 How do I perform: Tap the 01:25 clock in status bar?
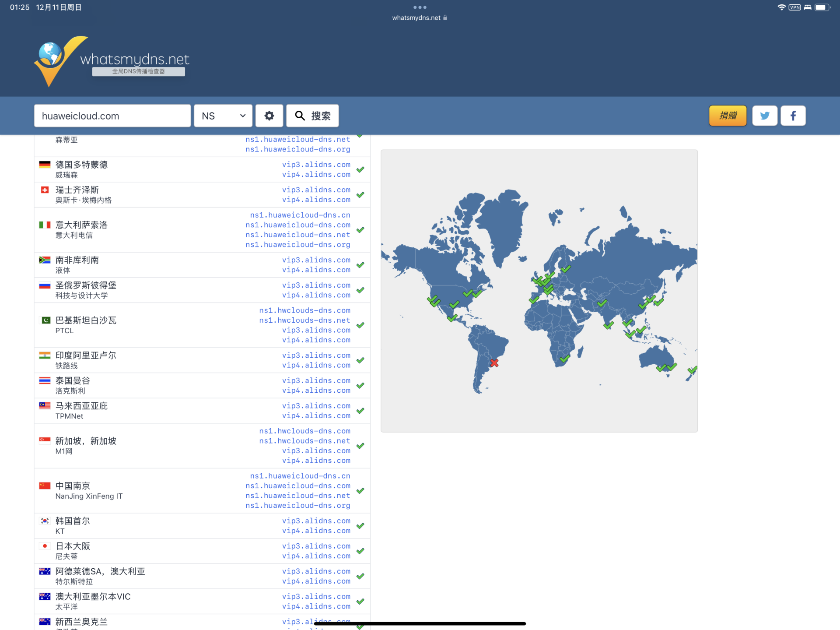coord(20,7)
